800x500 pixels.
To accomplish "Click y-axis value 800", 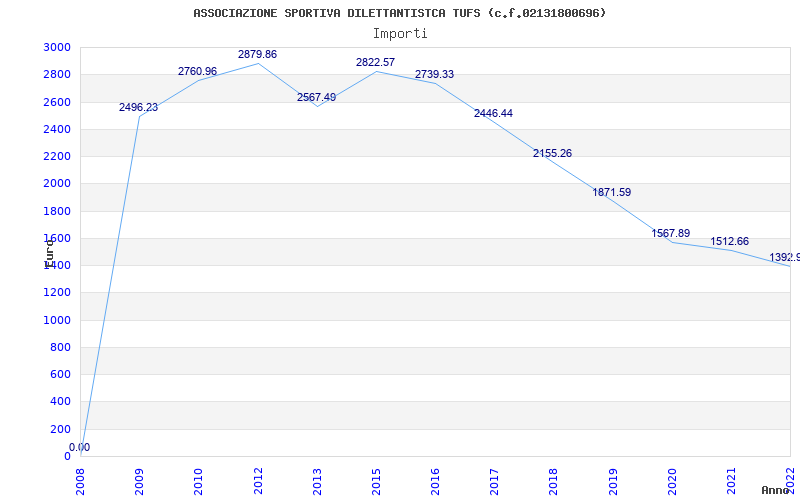I will point(61,347).
